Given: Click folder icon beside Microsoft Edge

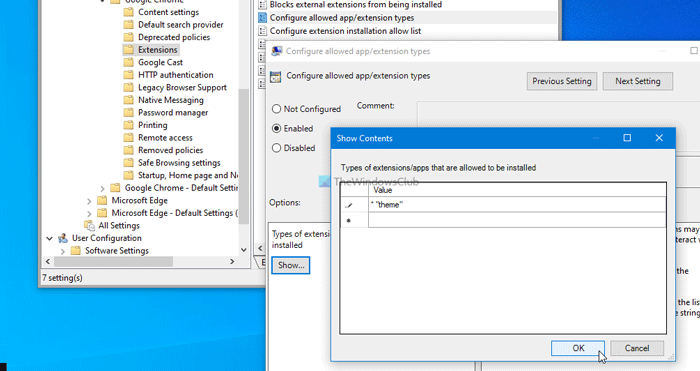Looking at the screenshot, I should pos(102,200).
